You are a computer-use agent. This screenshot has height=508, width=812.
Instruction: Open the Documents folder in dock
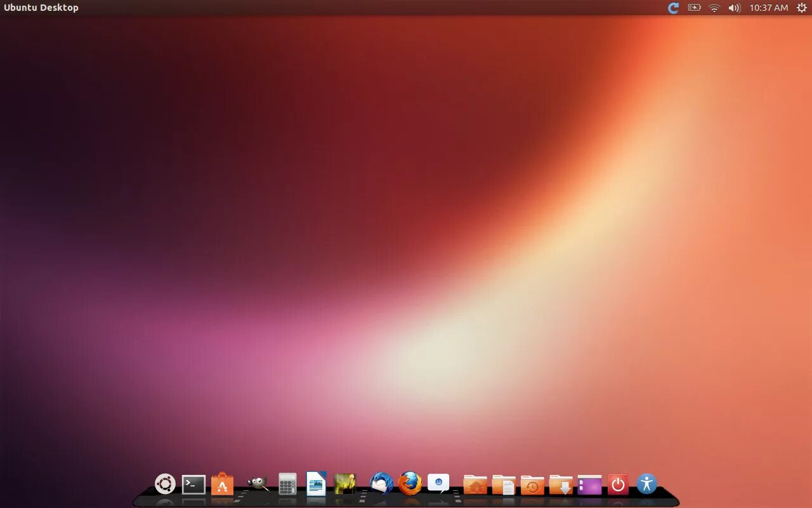(504, 485)
